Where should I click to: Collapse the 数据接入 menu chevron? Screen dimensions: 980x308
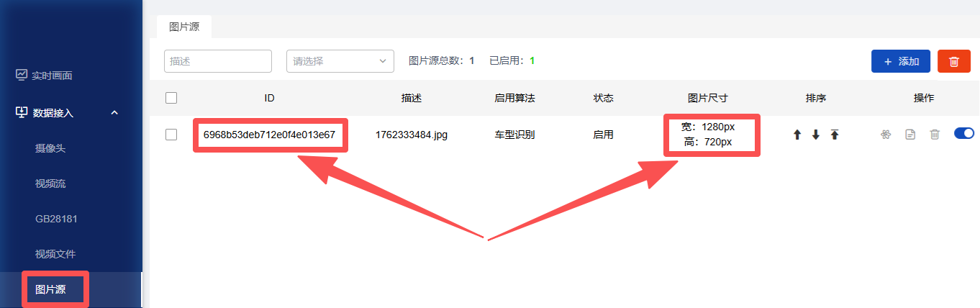point(114,112)
